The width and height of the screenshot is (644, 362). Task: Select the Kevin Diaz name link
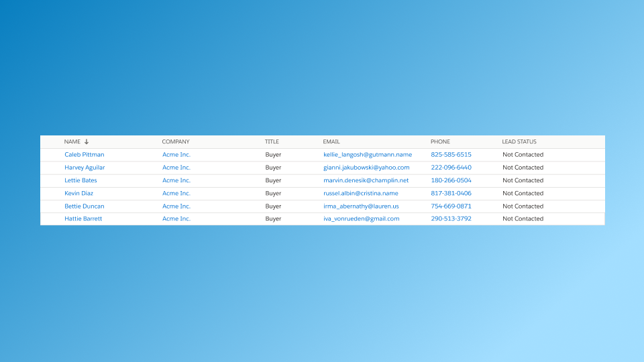pos(79,193)
